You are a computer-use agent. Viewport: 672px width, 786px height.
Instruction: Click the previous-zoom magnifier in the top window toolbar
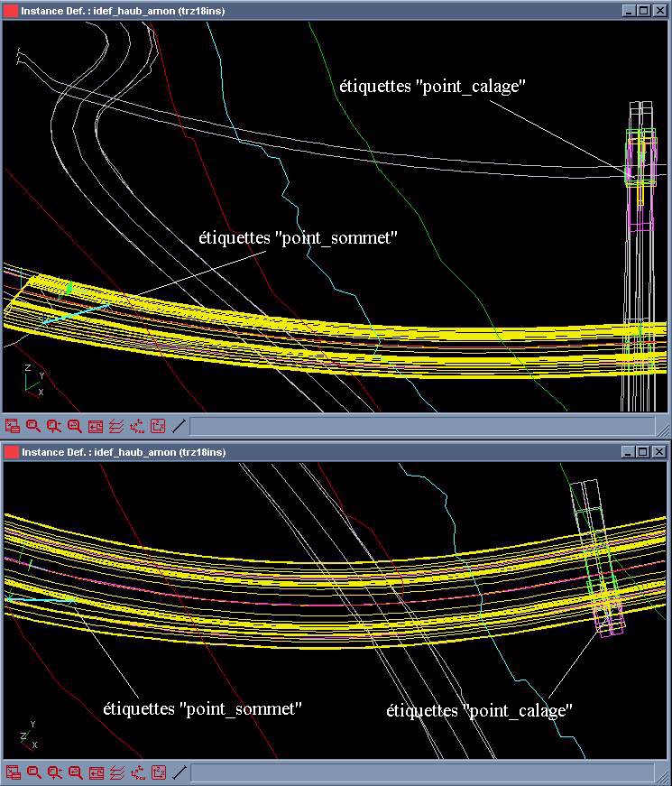pyautogui.click(x=74, y=426)
